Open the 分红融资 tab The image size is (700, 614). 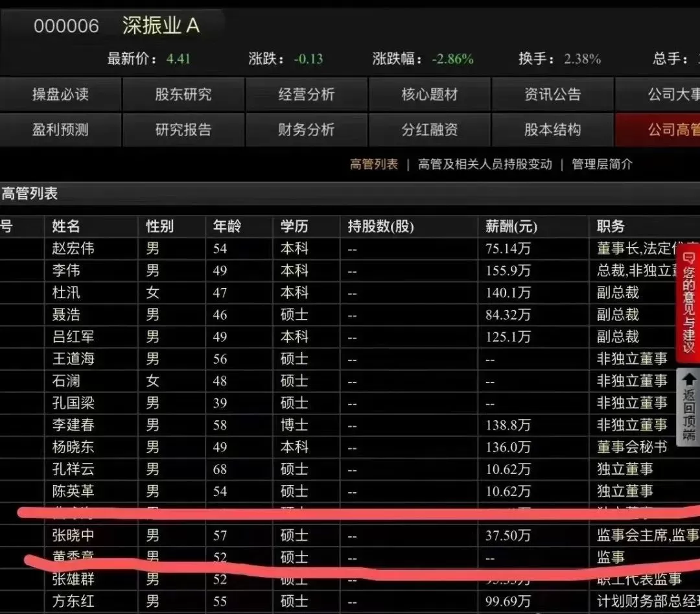(x=430, y=130)
